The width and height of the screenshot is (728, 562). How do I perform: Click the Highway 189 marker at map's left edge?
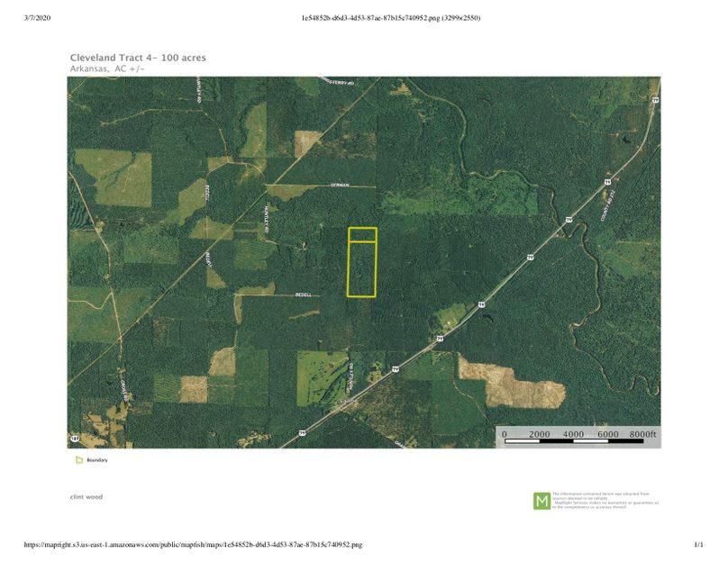click(72, 436)
